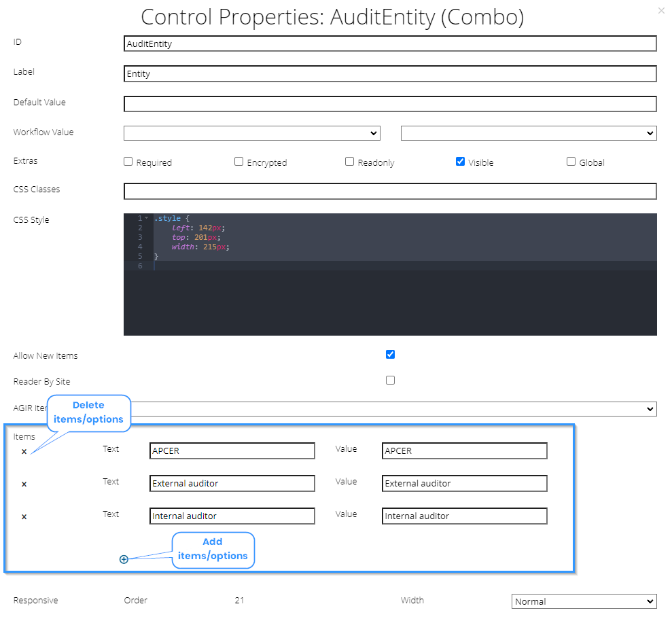Click the Visible label text
Image resolution: width=672 pixels, height=638 pixels.
click(481, 163)
